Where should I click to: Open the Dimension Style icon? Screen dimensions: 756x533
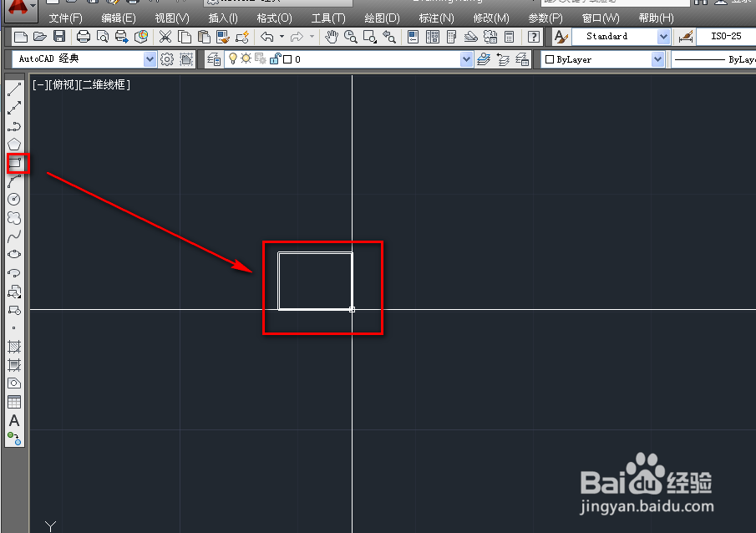pyautogui.click(x=685, y=37)
